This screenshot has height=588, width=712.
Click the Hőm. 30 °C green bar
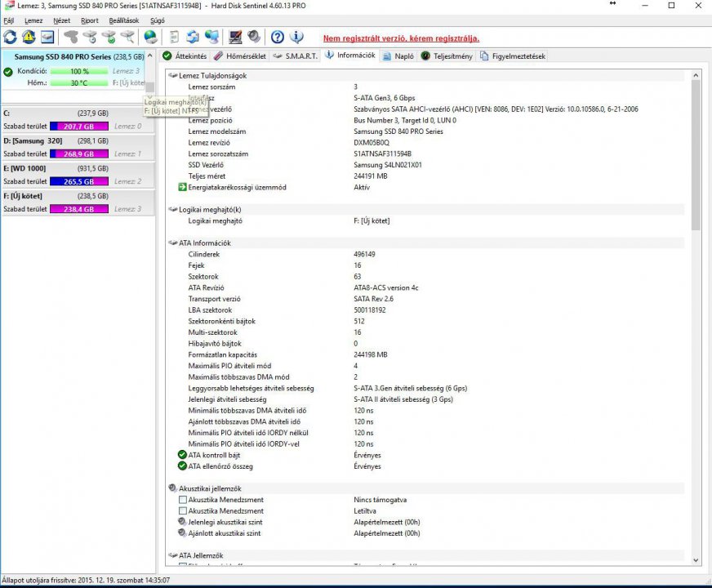(79, 82)
